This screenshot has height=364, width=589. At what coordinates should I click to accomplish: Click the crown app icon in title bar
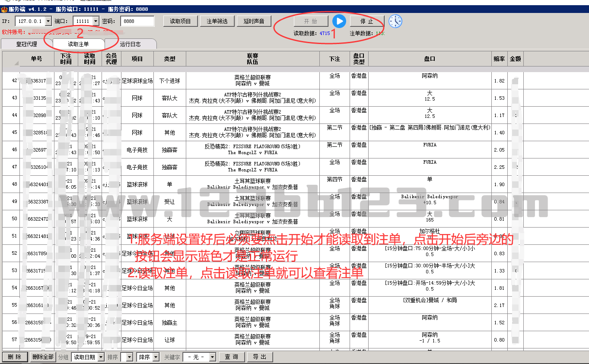coord(4,9)
